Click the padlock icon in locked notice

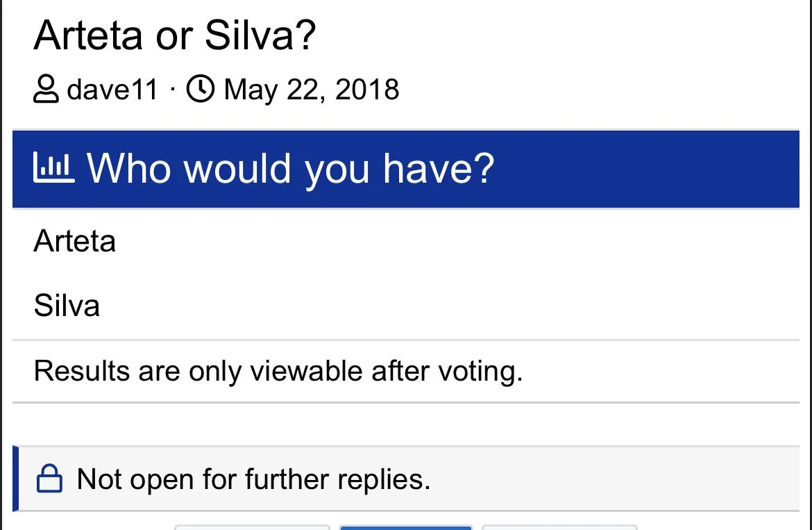(49, 479)
